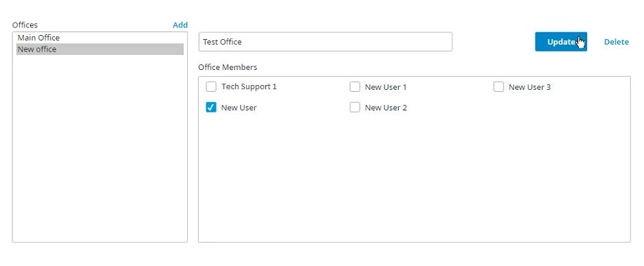
Task: Tick the New User 3 checkbox
Action: pos(499,87)
